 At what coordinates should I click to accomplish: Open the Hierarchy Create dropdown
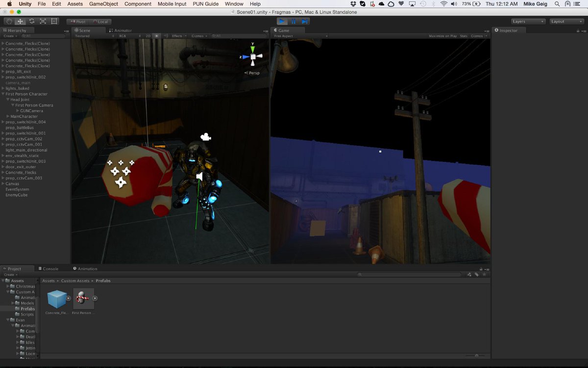(10, 36)
